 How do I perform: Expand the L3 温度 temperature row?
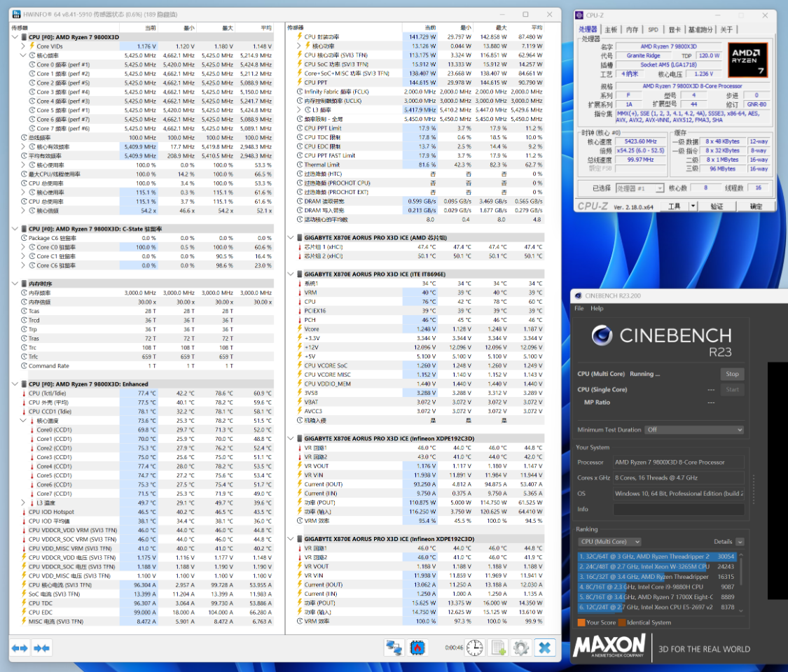pos(23,503)
